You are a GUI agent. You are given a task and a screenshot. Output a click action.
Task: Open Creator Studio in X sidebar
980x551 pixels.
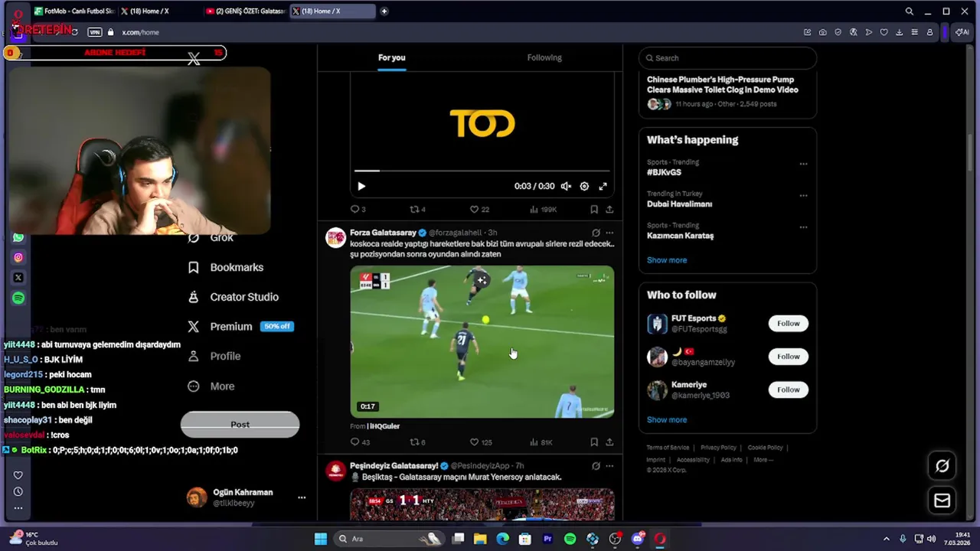pos(234,297)
